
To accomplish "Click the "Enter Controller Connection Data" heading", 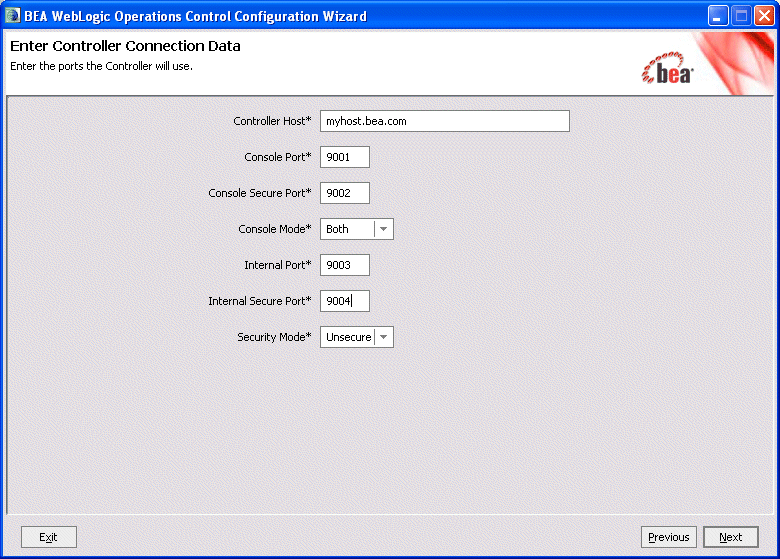I will click(x=125, y=46).
